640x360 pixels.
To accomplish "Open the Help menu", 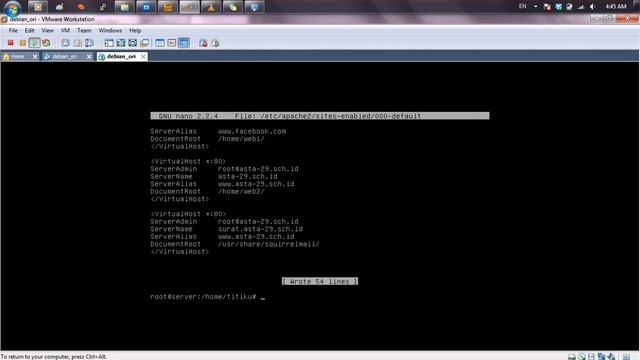I will 135,31.
